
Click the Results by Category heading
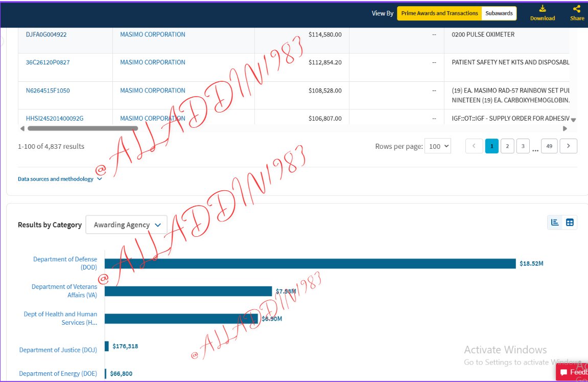tap(50, 225)
